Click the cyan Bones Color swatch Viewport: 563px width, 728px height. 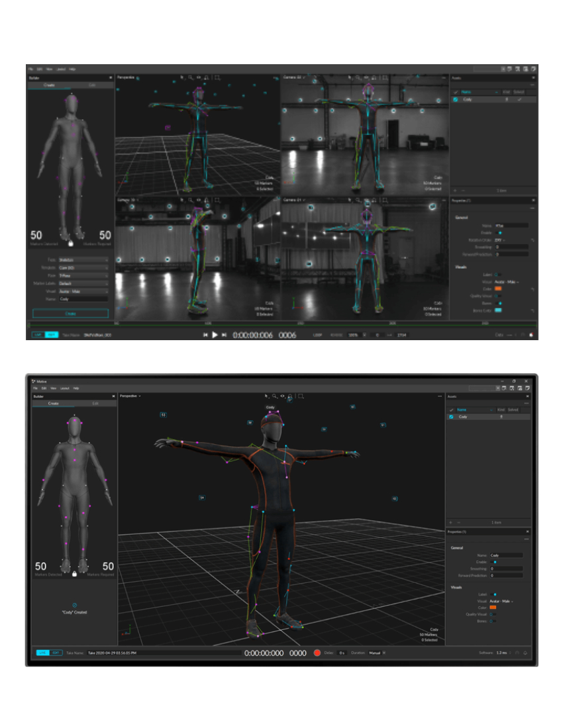click(498, 310)
